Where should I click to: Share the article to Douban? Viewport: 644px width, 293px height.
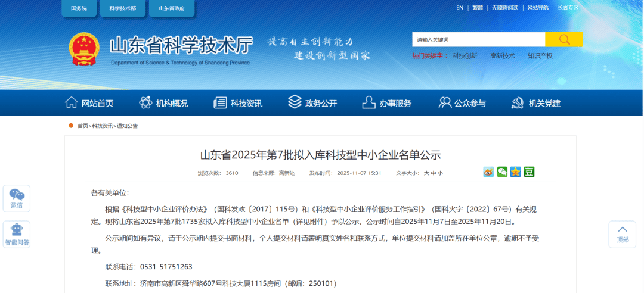pos(529,172)
